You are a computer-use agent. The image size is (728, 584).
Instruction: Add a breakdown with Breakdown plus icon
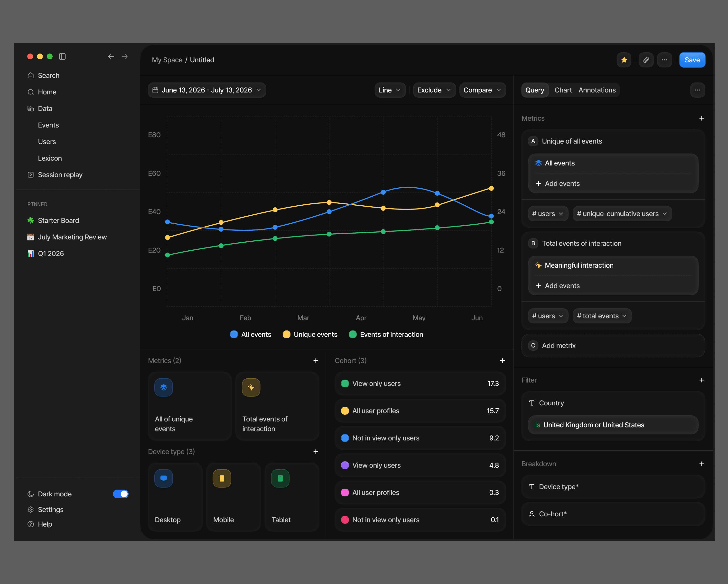click(x=701, y=464)
